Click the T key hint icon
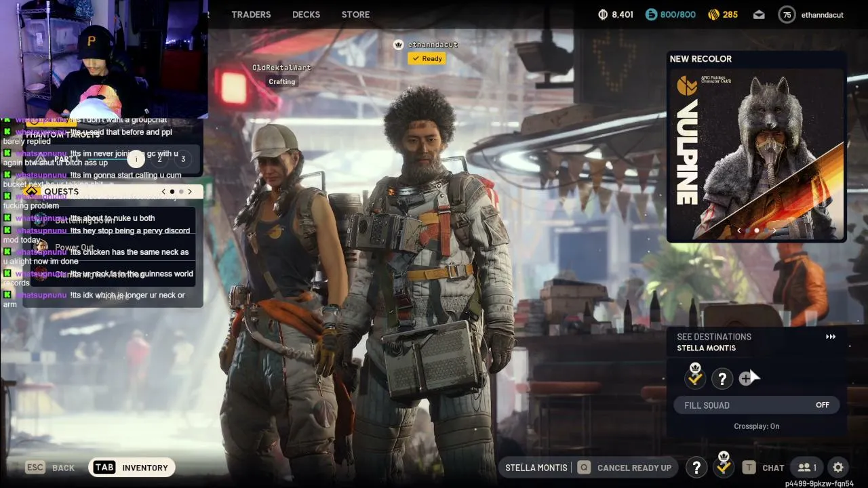Viewport: 868px width, 488px height. (749, 468)
